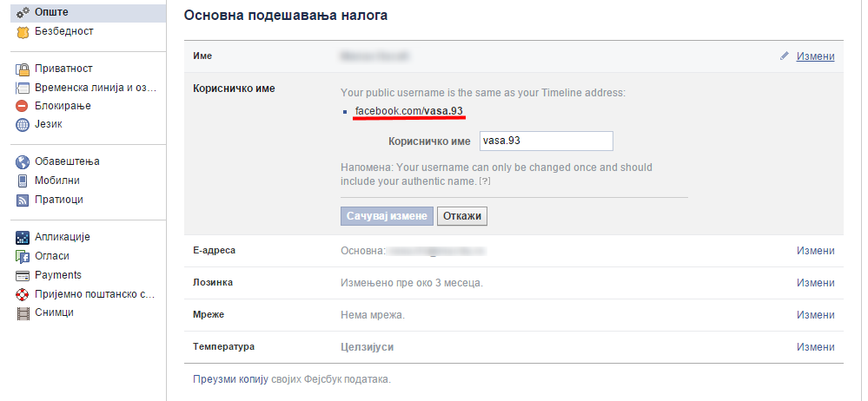Image resolution: width=868 pixels, height=401 pixels.
Task: Open the [?] help link after the note
Action: 485,181
